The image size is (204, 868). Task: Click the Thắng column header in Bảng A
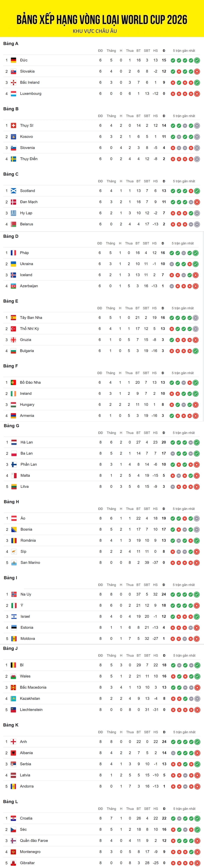111,51
